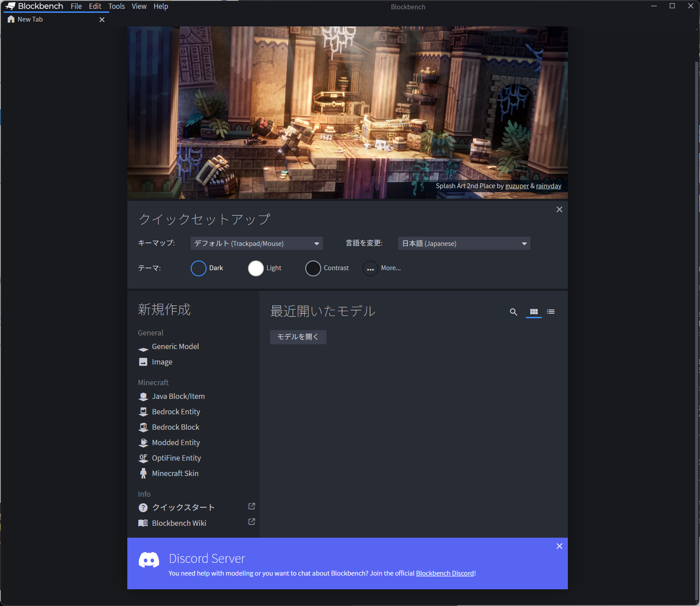Select the Contrast theme
This screenshot has width=700, height=606.
pos(327,268)
